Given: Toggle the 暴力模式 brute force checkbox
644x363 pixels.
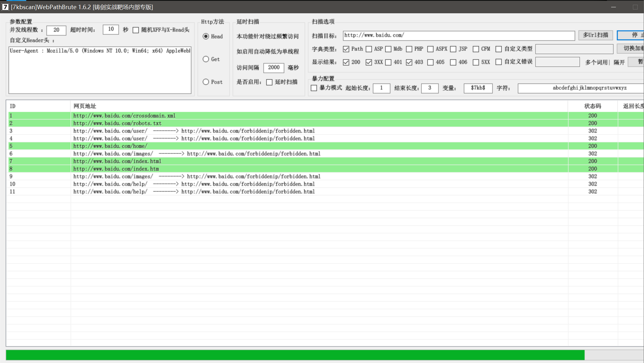Looking at the screenshot, I should point(314,88).
